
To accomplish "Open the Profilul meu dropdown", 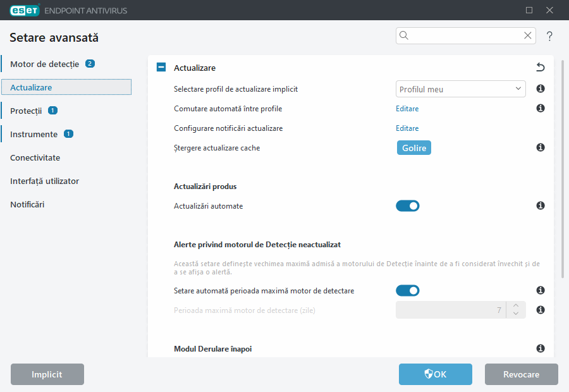I will click(x=460, y=89).
